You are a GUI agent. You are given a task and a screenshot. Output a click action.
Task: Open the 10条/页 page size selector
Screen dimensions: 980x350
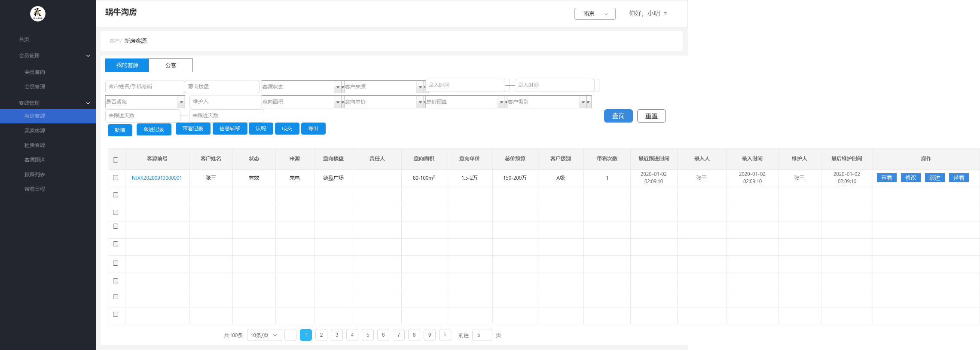coord(264,335)
